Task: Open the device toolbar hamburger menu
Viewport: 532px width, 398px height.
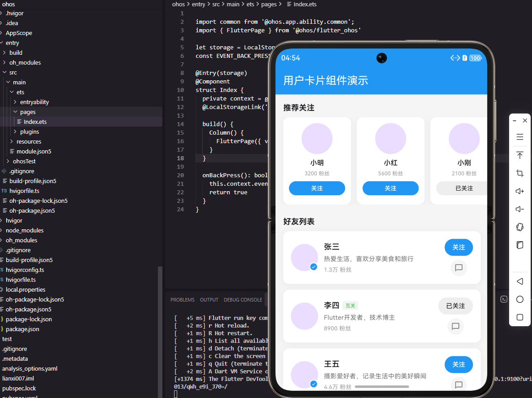Action: coord(519,137)
